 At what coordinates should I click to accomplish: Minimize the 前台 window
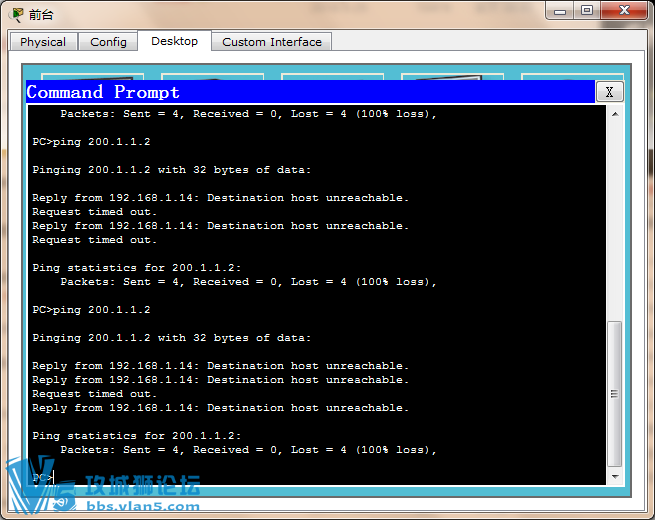(560, 11)
